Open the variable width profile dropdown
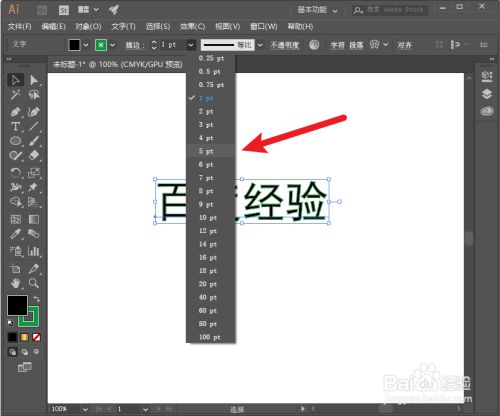 pos(260,45)
